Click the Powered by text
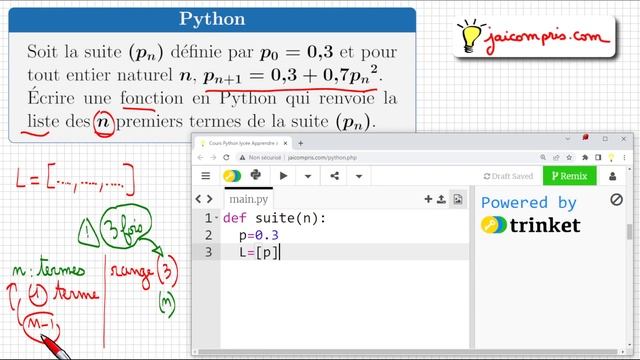Screen dimensions: 640x360 click(x=529, y=202)
